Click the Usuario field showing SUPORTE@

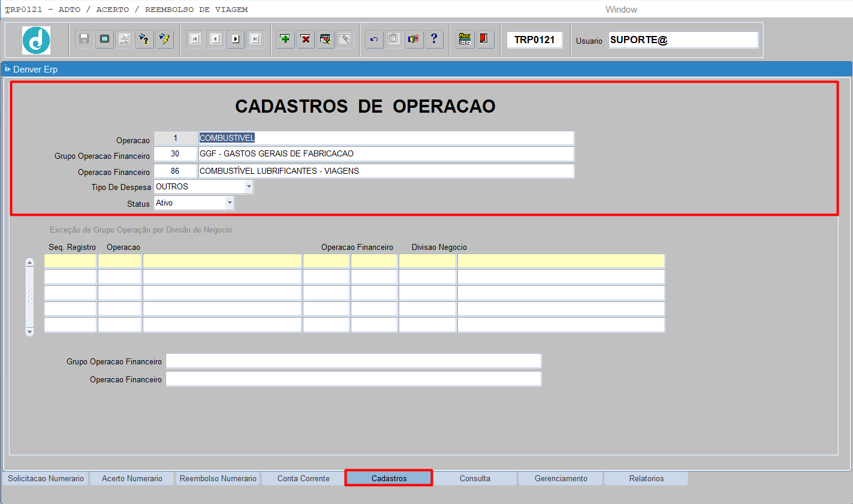(683, 40)
